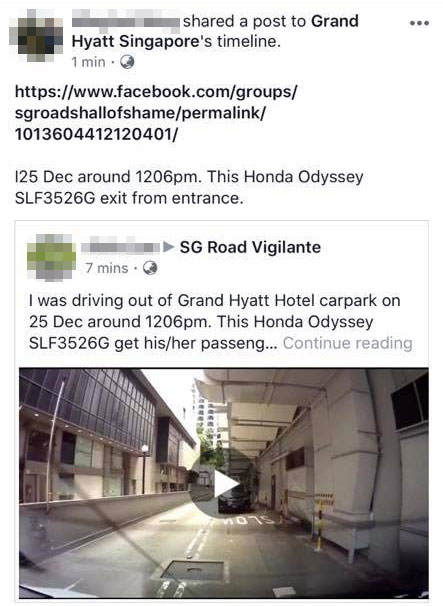Click the globe icon next to 7 mins
Screen dimensions: 443x606
pyautogui.click(x=150, y=268)
